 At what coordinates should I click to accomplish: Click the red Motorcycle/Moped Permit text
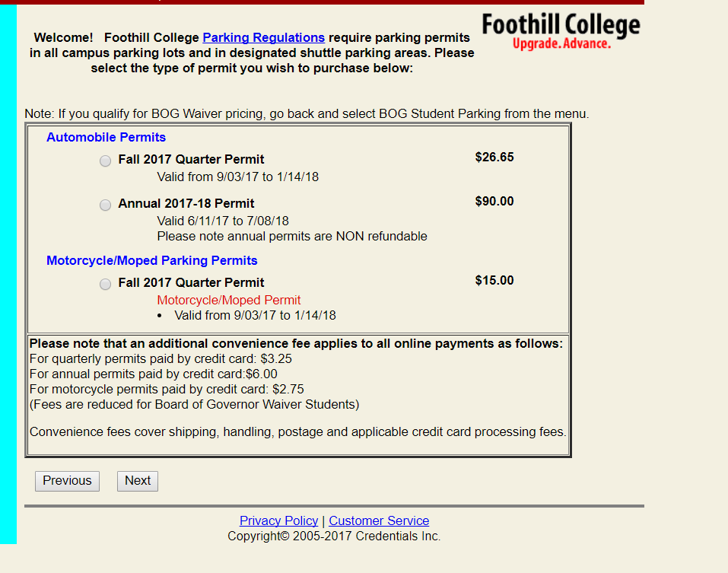[x=229, y=300]
